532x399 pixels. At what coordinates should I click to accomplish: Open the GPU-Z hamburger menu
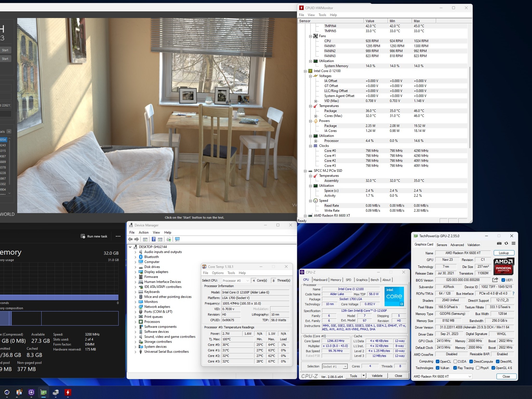513,243
